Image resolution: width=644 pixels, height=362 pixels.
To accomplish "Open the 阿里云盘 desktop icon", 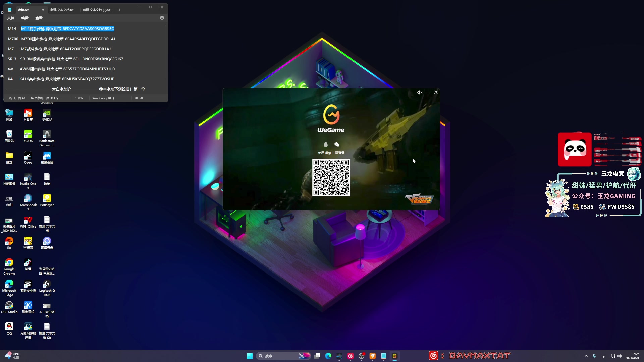I will (x=47, y=243).
